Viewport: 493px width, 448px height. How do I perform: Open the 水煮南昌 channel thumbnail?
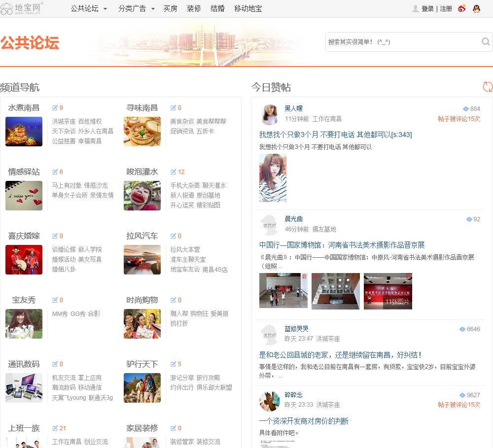[x=24, y=132]
